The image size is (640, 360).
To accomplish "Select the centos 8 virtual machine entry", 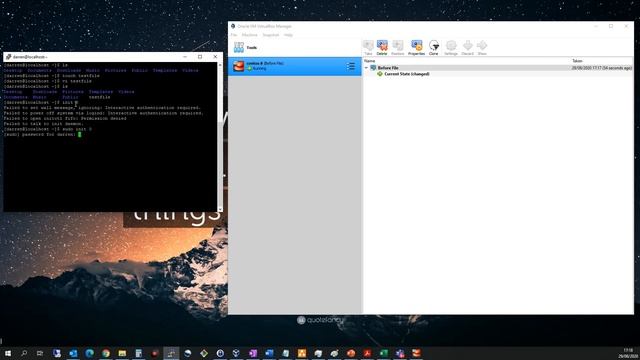I will (295, 66).
